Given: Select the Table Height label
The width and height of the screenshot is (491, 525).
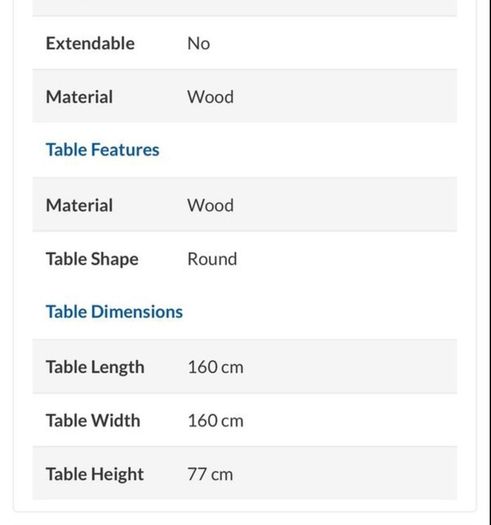Looking at the screenshot, I should click(95, 474).
